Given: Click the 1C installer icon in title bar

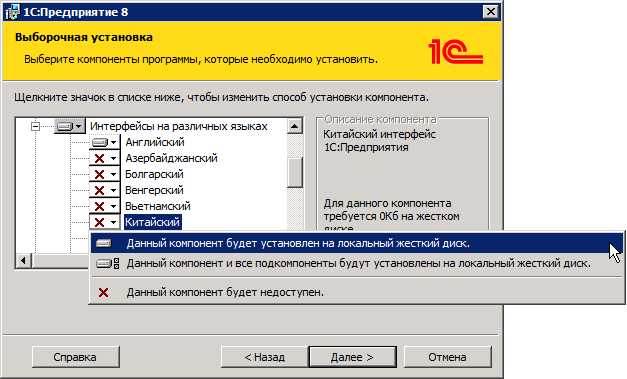Looking at the screenshot, I should tap(12, 11).
